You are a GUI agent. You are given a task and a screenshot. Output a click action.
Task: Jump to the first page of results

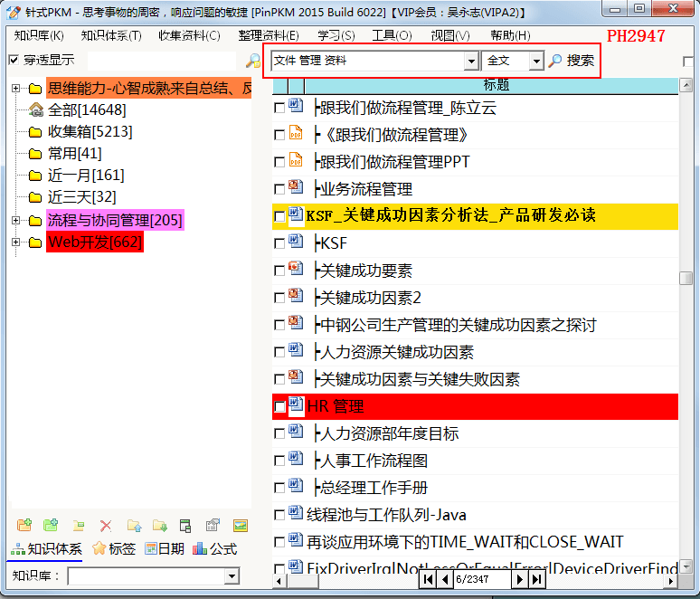coord(428,579)
